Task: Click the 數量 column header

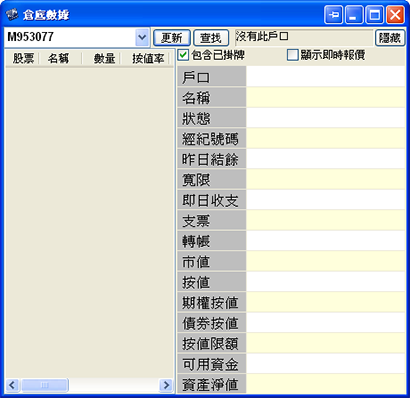Action: coord(101,59)
